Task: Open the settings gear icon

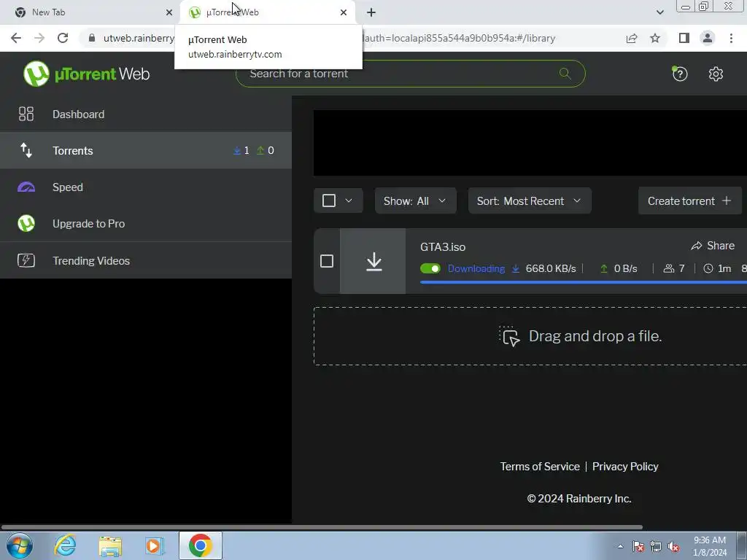Action: coord(716,74)
